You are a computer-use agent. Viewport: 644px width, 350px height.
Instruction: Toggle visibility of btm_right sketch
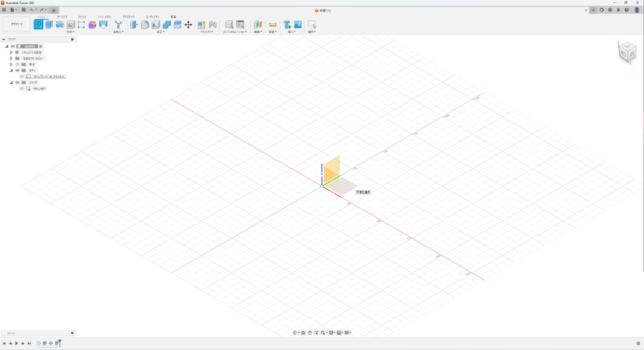tap(22, 88)
